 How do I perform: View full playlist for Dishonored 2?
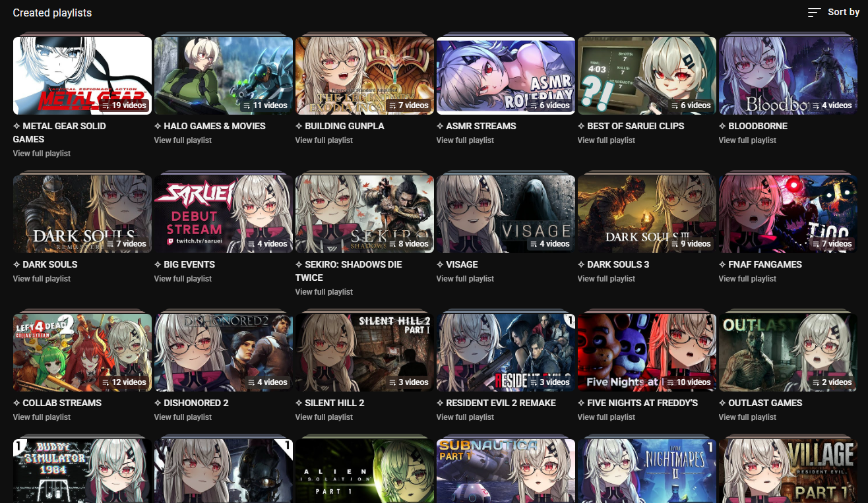[183, 417]
